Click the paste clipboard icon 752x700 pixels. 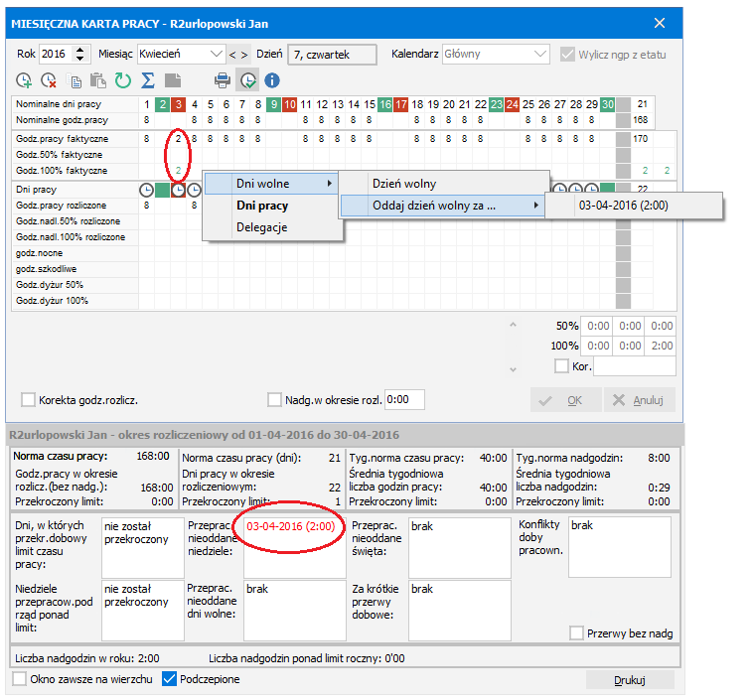tap(98, 80)
